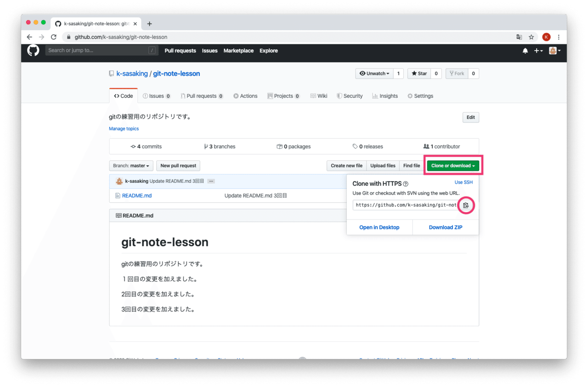Bookmark this page with the star icon
This screenshot has height=387, width=588.
[x=531, y=37]
